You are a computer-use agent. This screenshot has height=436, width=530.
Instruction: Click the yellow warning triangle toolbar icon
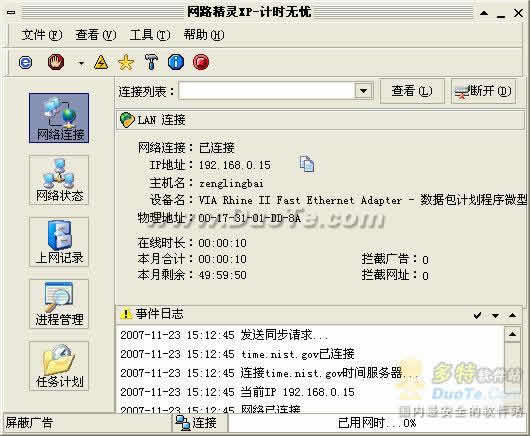tap(101, 63)
